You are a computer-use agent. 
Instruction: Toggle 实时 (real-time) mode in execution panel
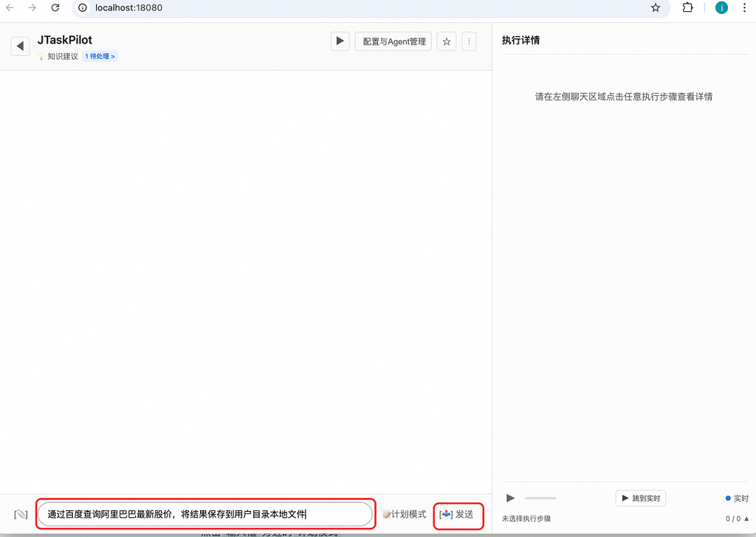(x=736, y=498)
